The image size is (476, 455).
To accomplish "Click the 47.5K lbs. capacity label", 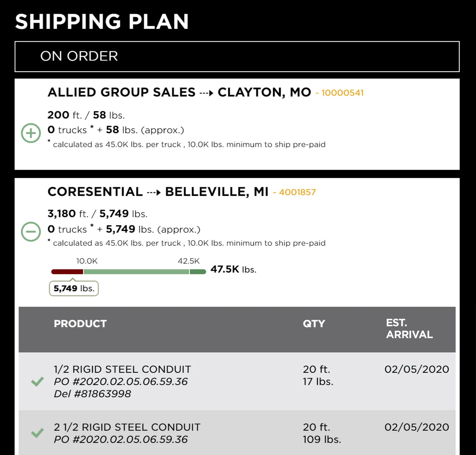I will (x=233, y=269).
